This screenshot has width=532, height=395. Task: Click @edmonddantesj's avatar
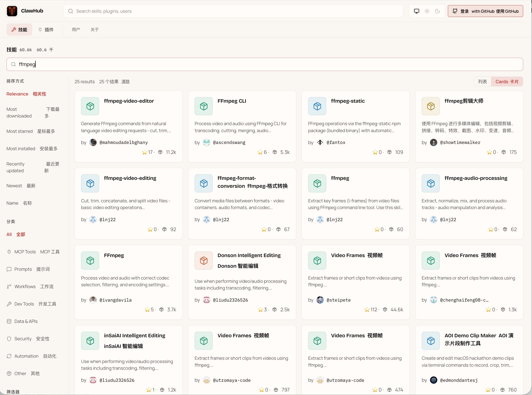click(x=434, y=380)
